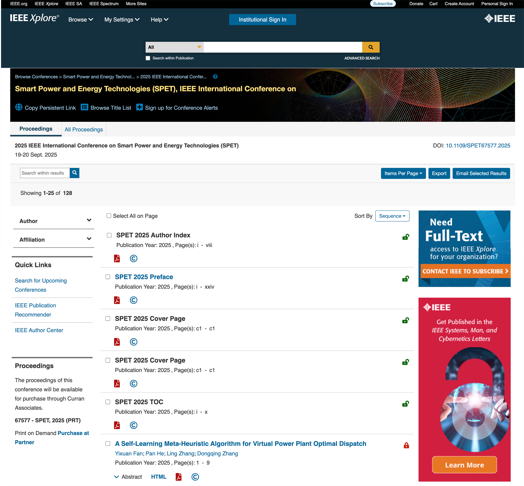524x486 pixels.
Task: Open IEEE Author Center link
Action: [39, 330]
